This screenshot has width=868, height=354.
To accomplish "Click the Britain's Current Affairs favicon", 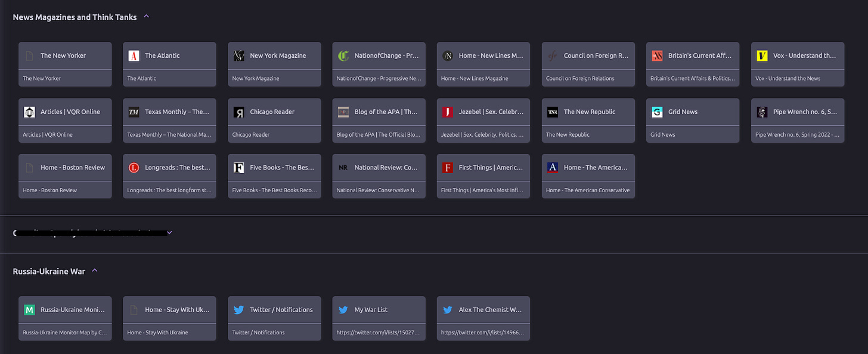I will coord(657,56).
